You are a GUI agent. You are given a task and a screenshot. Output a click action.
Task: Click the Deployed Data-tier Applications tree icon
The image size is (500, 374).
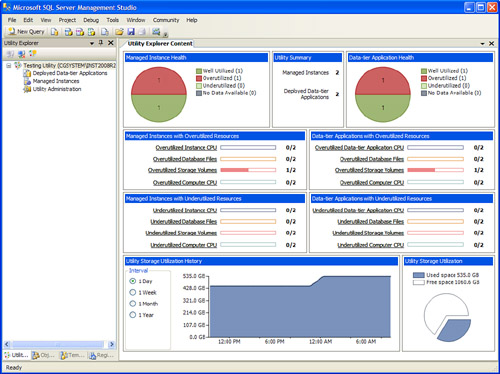point(27,73)
